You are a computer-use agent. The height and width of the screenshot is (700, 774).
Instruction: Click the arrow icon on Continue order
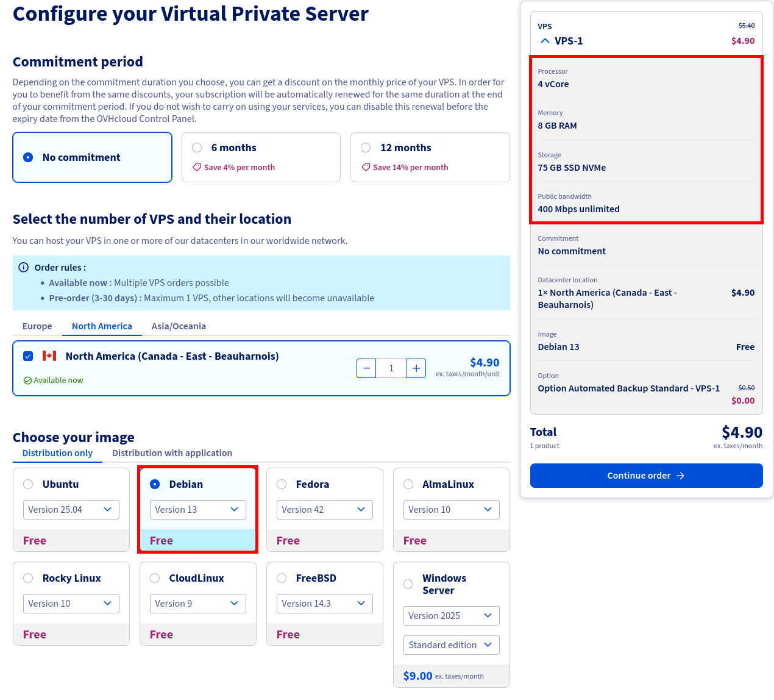682,476
